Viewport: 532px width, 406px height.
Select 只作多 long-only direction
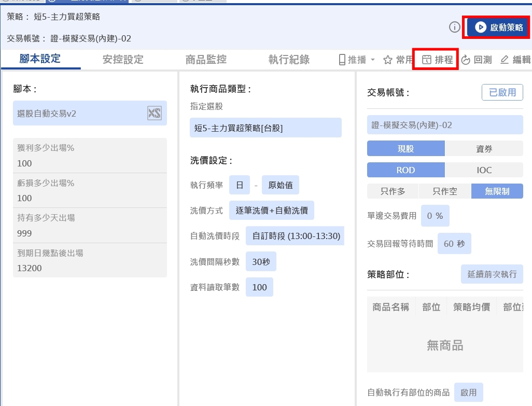393,191
